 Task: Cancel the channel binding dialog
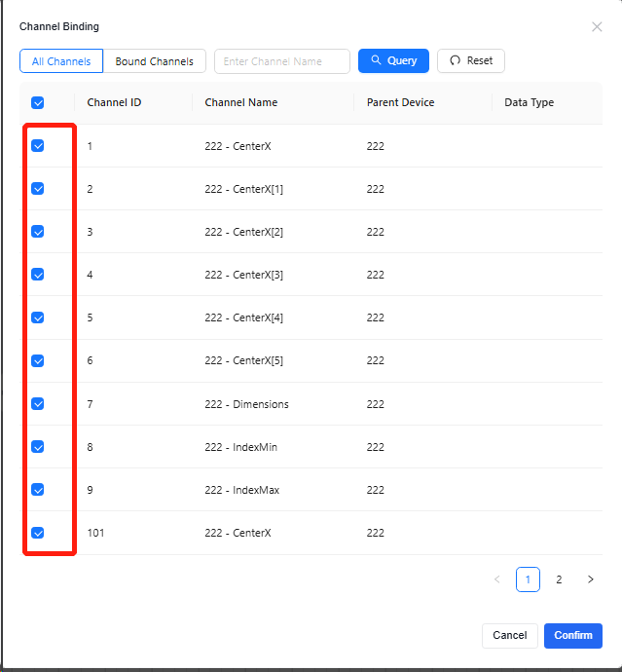click(x=509, y=635)
